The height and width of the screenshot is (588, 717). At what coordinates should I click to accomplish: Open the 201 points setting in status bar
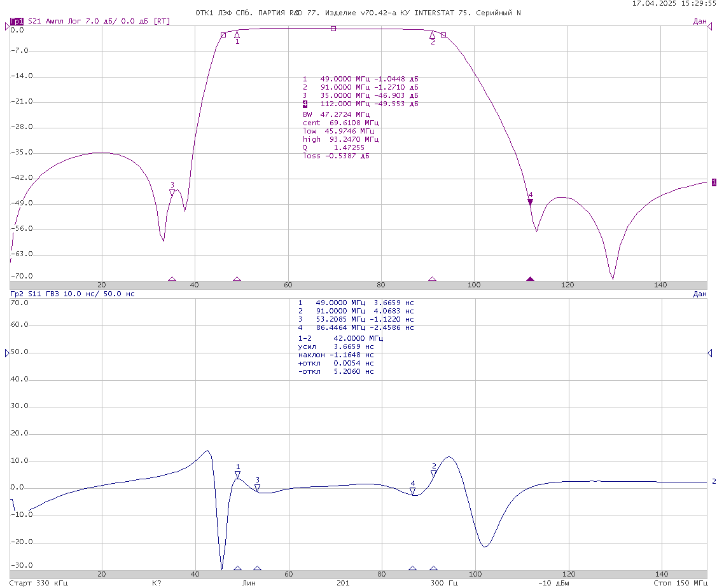click(x=342, y=583)
